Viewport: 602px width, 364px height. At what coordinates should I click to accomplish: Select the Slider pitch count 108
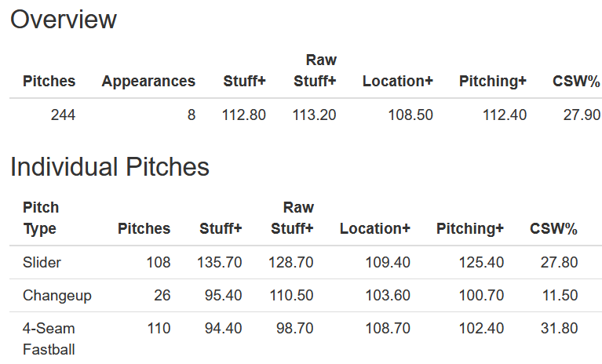tap(157, 263)
